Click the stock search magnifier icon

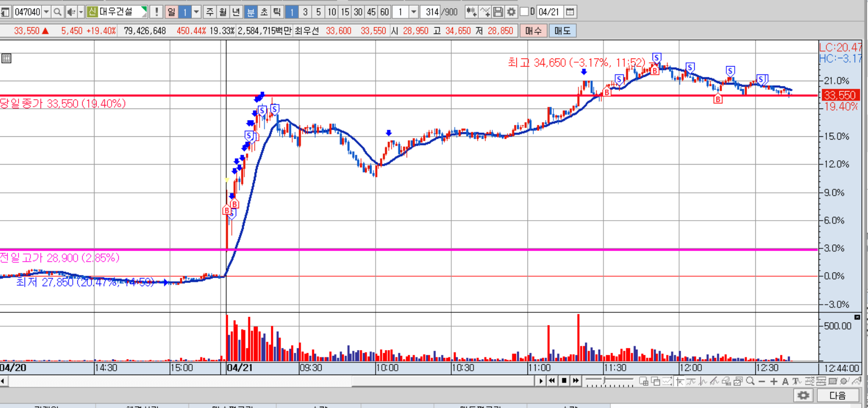tap(57, 12)
